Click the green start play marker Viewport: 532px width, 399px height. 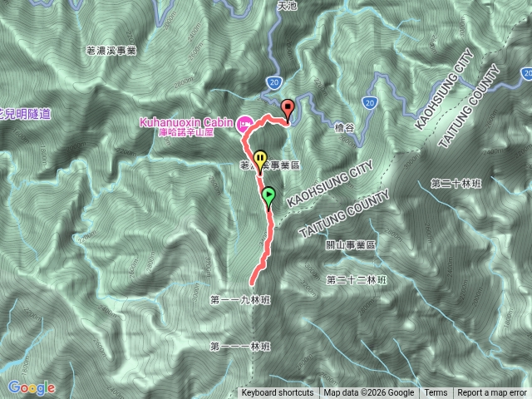click(268, 198)
